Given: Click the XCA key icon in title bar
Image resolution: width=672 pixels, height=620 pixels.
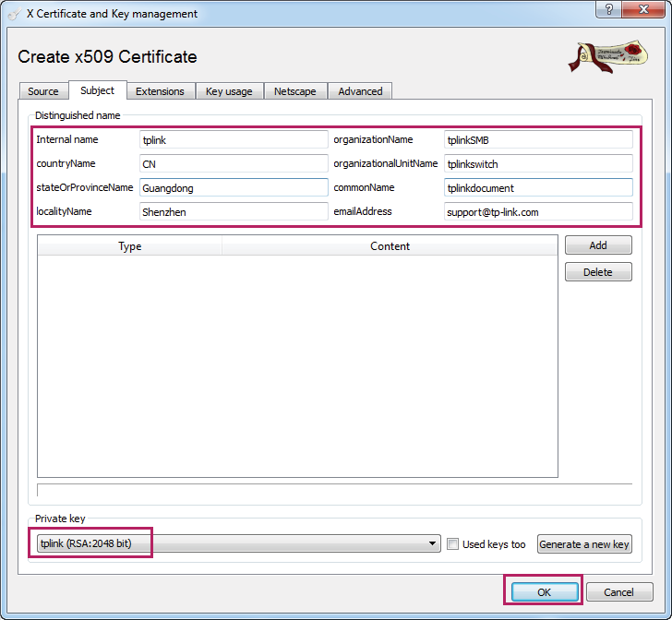Looking at the screenshot, I should tap(14, 14).
